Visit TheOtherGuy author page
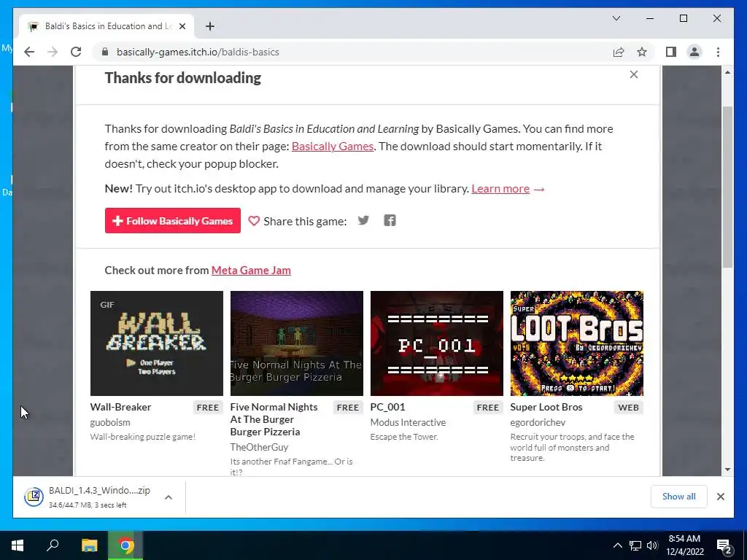This screenshot has height=560, width=747. coord(259,447)
